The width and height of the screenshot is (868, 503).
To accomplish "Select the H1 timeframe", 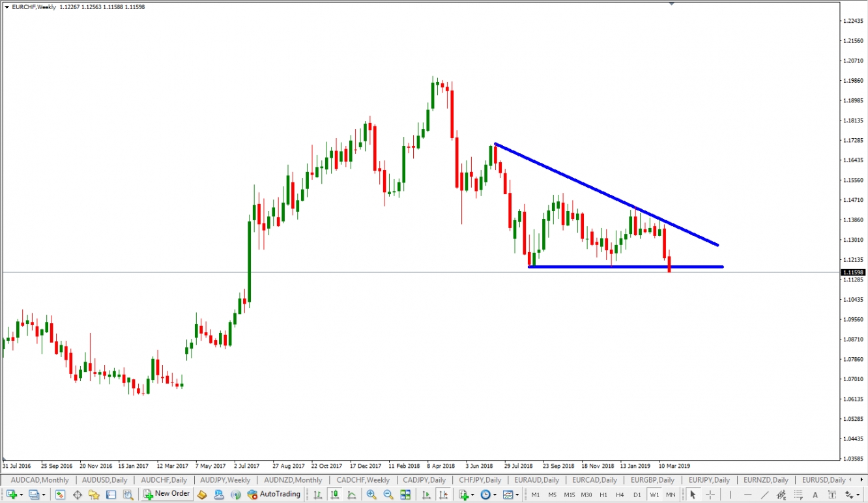I will coord(603,495).
